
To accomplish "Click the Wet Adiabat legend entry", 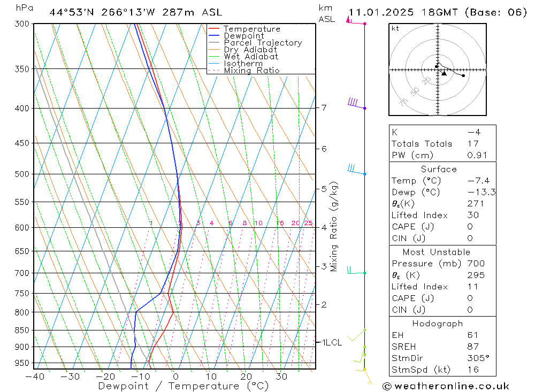I will 251,57.
